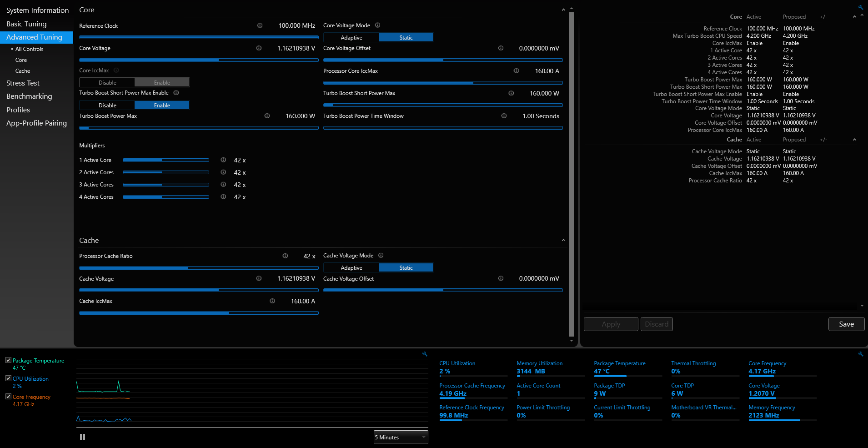Image resolution: width=868 pixels, height=448 pixels.
Task: Click info icon for 1 Active Core multiplier
Action: 223,160
